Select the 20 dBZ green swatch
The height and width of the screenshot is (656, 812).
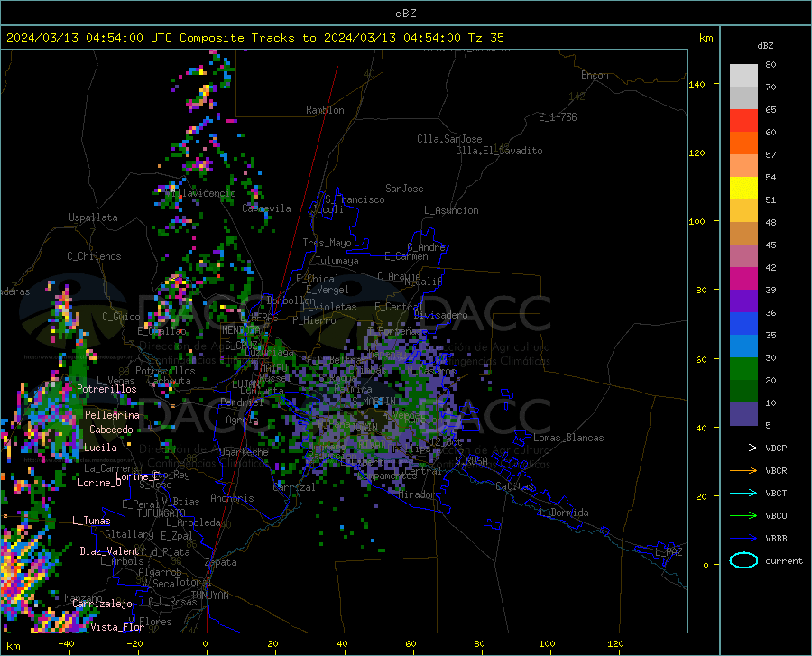tap(743, 369)
